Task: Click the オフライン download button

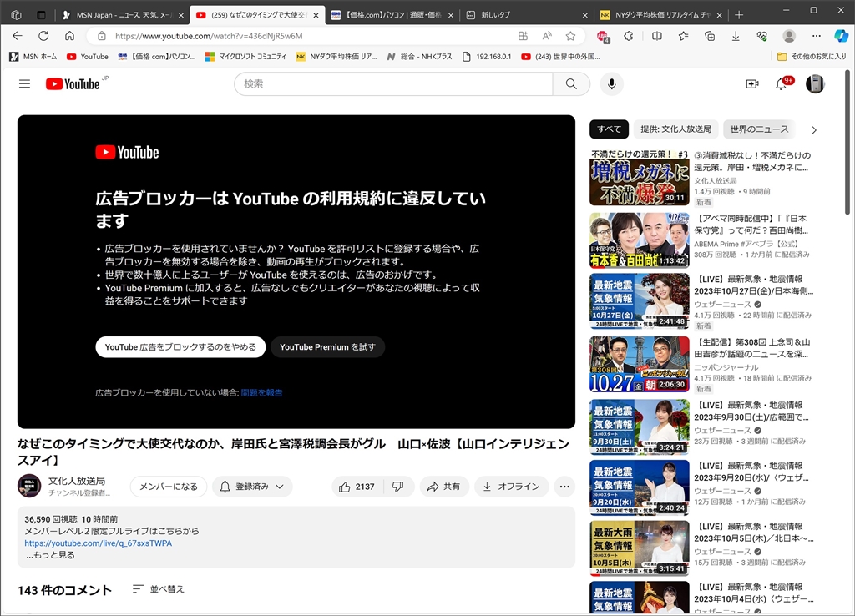Action: [x=512, y=487]
